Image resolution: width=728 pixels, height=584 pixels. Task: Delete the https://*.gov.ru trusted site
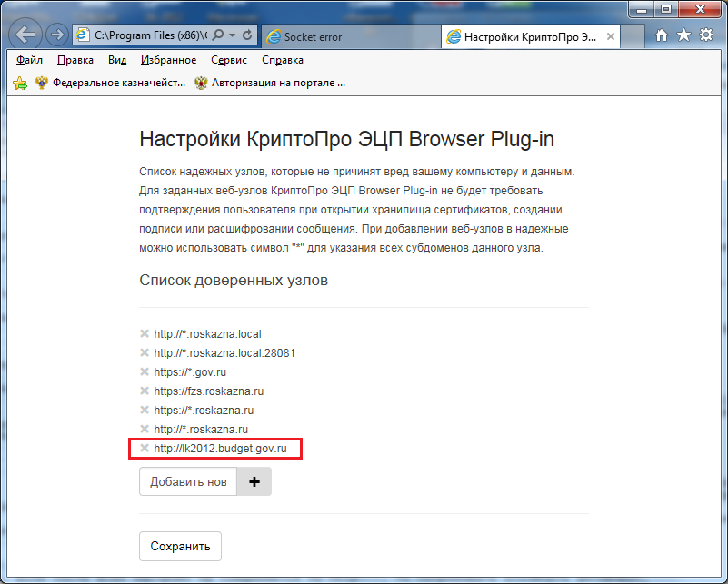point(145,371)
